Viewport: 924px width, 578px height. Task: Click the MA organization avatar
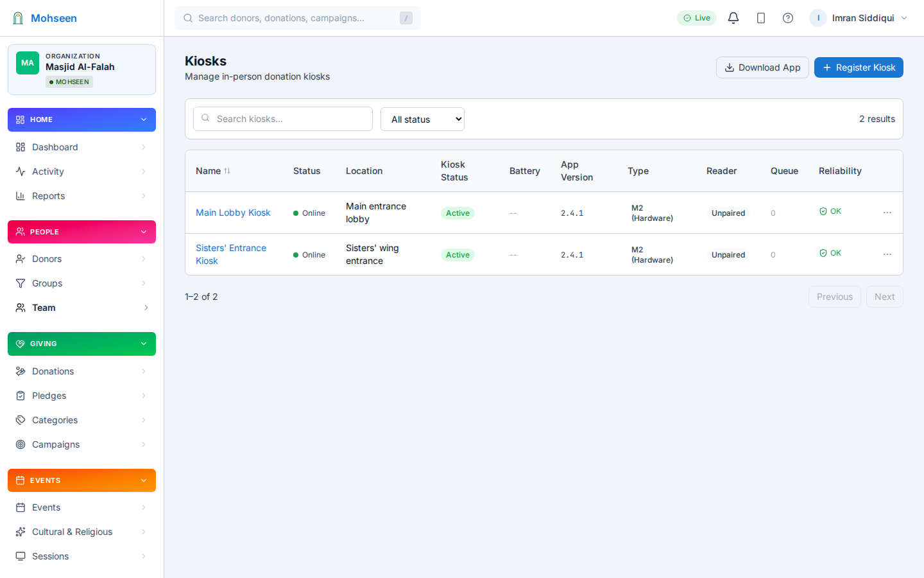(x=28, y=63)
